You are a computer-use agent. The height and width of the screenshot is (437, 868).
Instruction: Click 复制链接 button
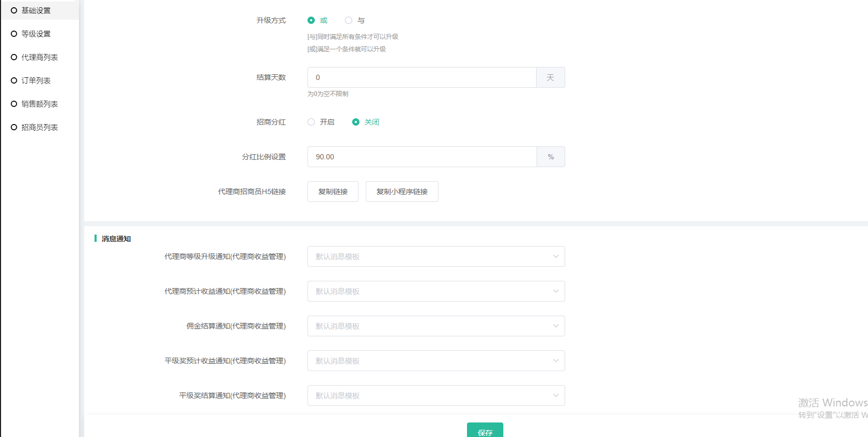[332, 192]
